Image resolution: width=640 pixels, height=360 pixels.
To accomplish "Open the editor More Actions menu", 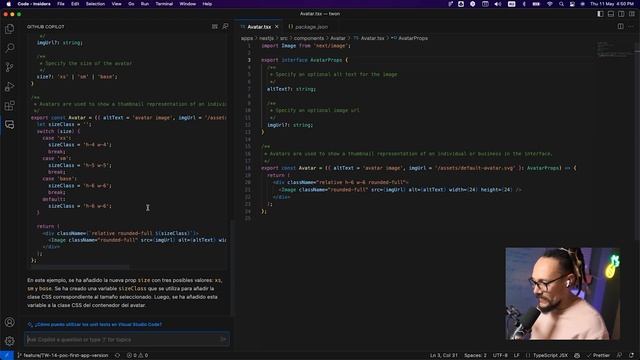I will (631, 27).
